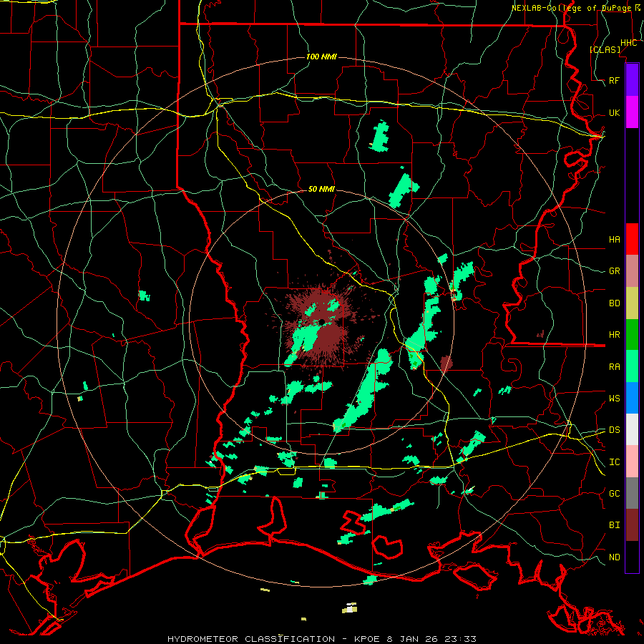Image resolution: width=644 pixels, height=644 pixels.
Task: Click the BI brown legend swatch
Action: pos(632,525)
